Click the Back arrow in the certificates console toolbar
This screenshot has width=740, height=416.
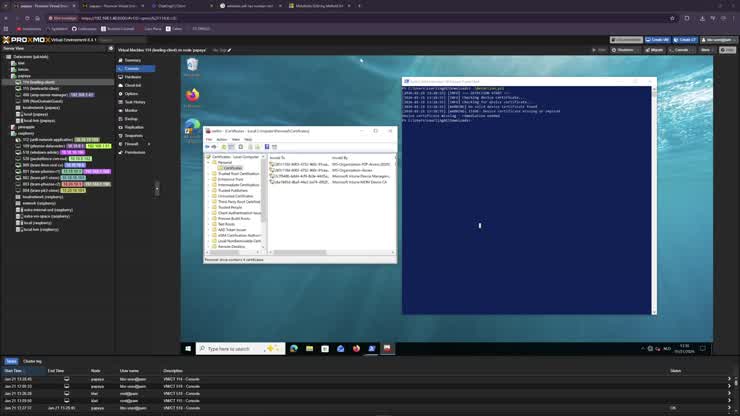(207, 147)
